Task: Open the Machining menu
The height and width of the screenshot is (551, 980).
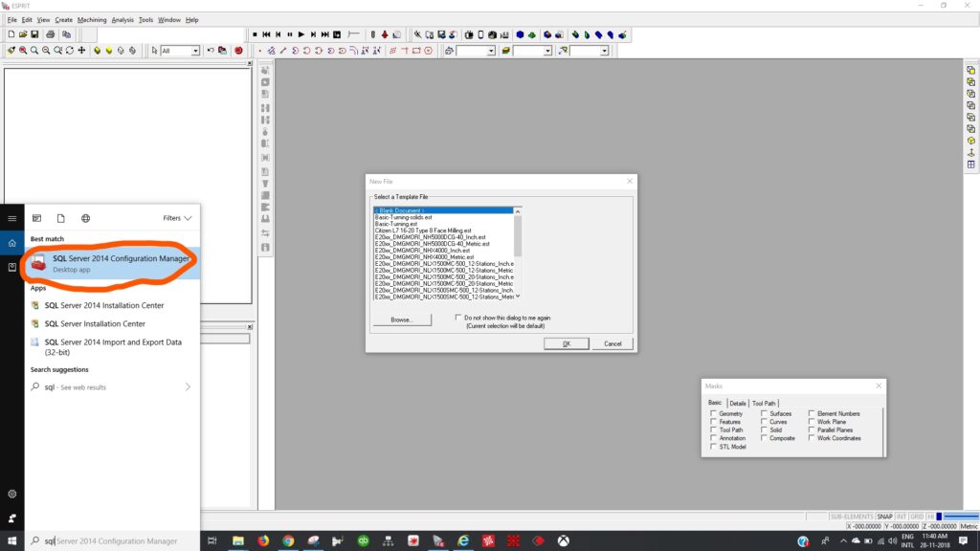Action: click(92, 19)
